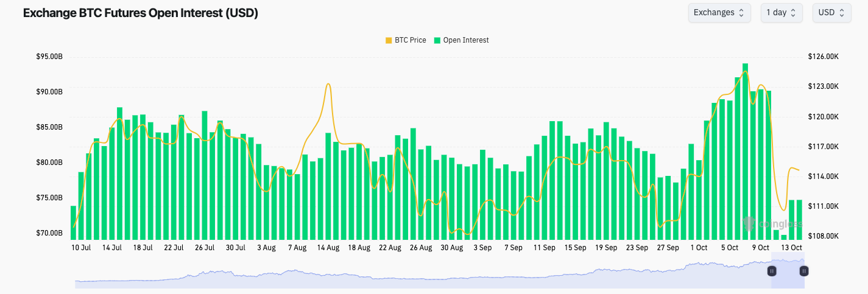This screenshot has height=294, width=868.
Task: Click the shortest green bar near 12 Oct
Action: [x=784, y=237]
